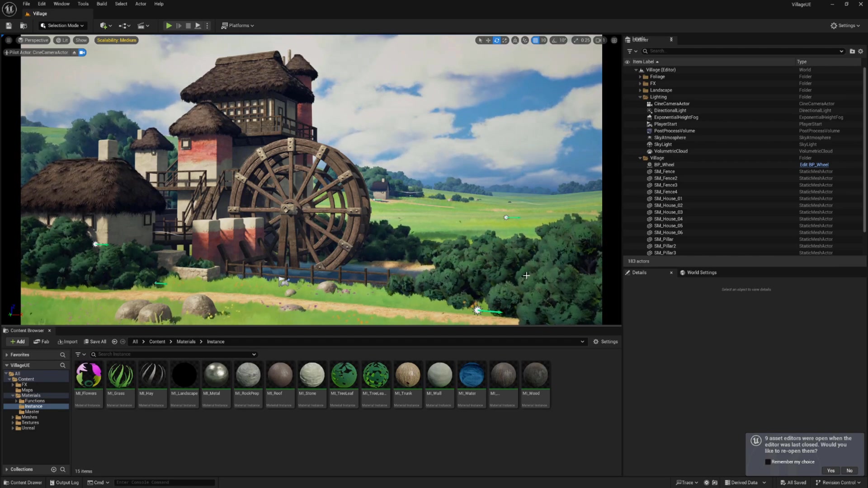Screen dimensions: 868x488
Task: Open the Selection Mode dropdown
Action: coord(62,26)
